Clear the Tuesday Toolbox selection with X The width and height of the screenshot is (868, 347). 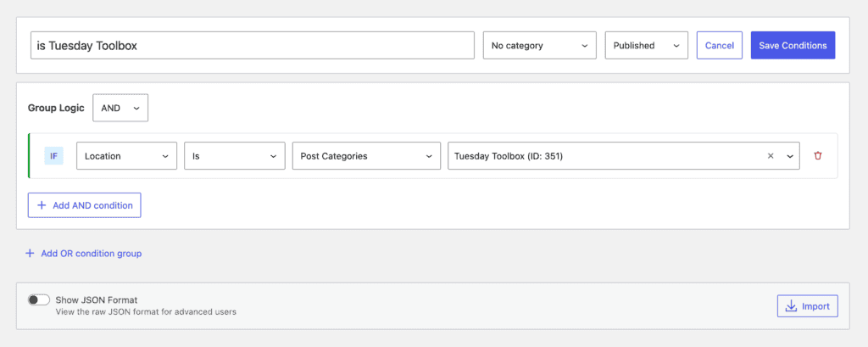771,156
